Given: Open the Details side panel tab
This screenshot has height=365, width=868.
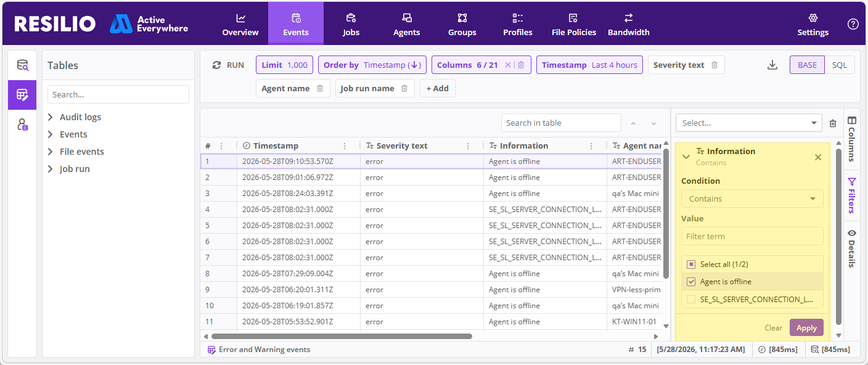Looking at the screenshot, I should pos(852,248).
